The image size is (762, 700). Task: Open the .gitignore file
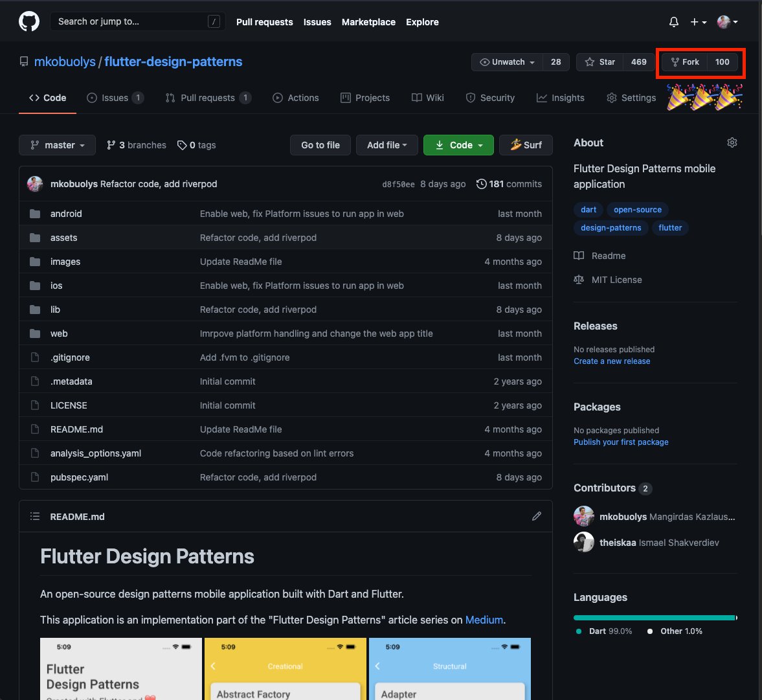pyautogui.click(x=70, y=357)
